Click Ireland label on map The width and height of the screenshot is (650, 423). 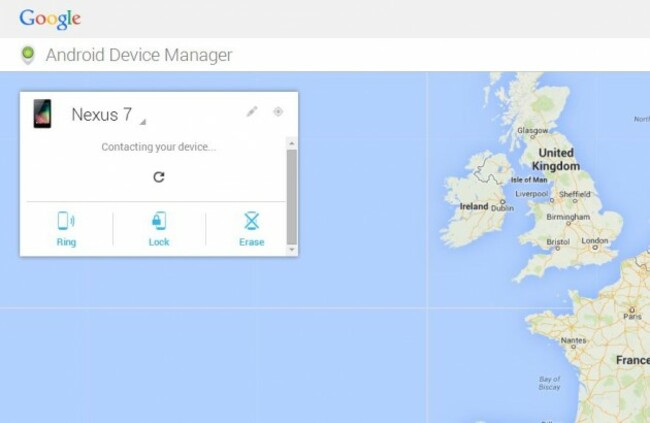point(474,206)
